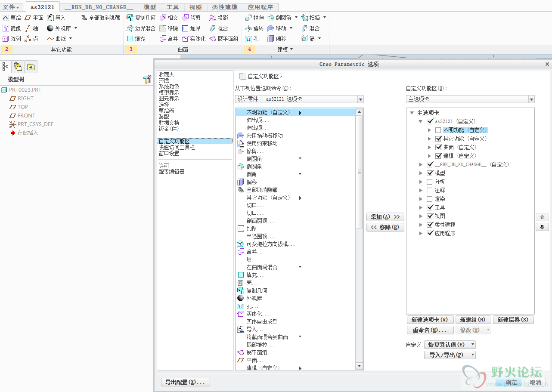Viewport: 552px width, 392px height.
Task: Switch to the 模型 ribbon tab
Action: point(150,7)
